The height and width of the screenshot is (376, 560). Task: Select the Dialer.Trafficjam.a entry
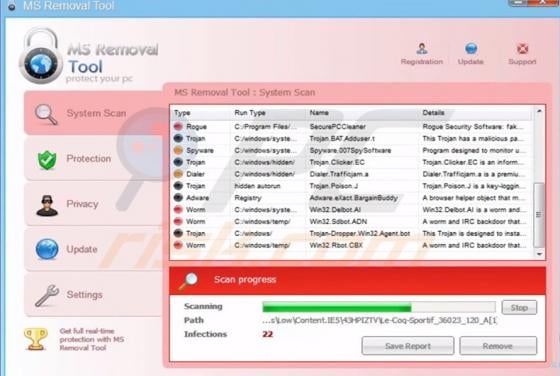tap(339, 174)
